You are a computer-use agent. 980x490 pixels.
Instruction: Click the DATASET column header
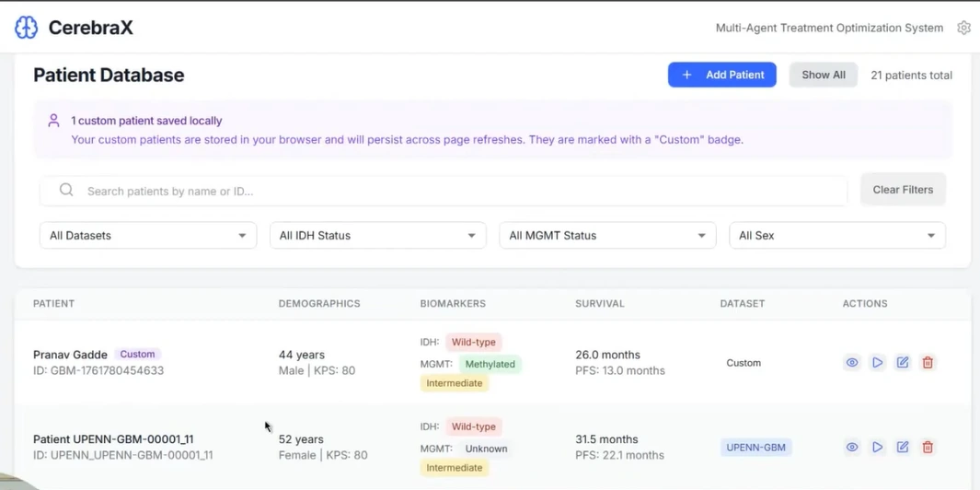click(x=742, y=304)
